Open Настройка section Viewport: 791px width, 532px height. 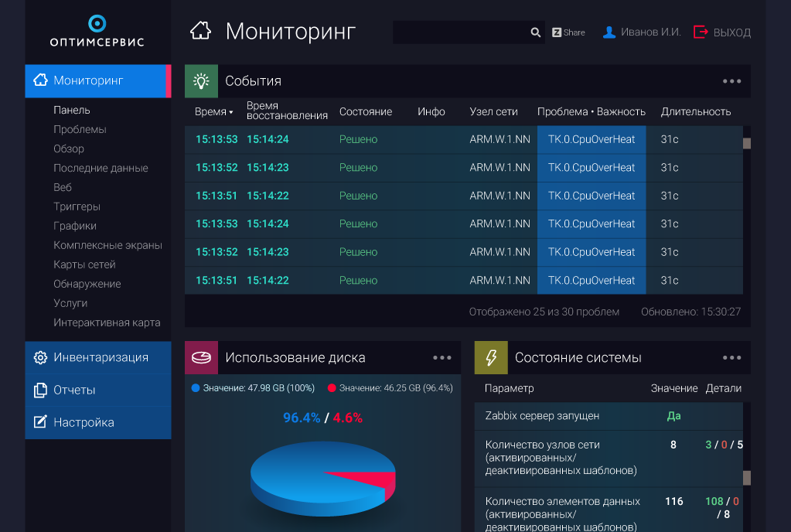point(98,422)
